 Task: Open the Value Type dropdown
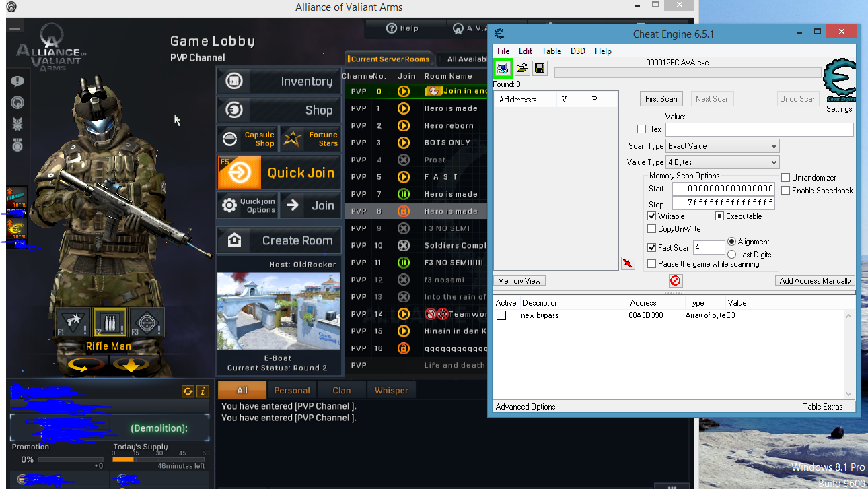pyautogui.click(x=723, y=162)
